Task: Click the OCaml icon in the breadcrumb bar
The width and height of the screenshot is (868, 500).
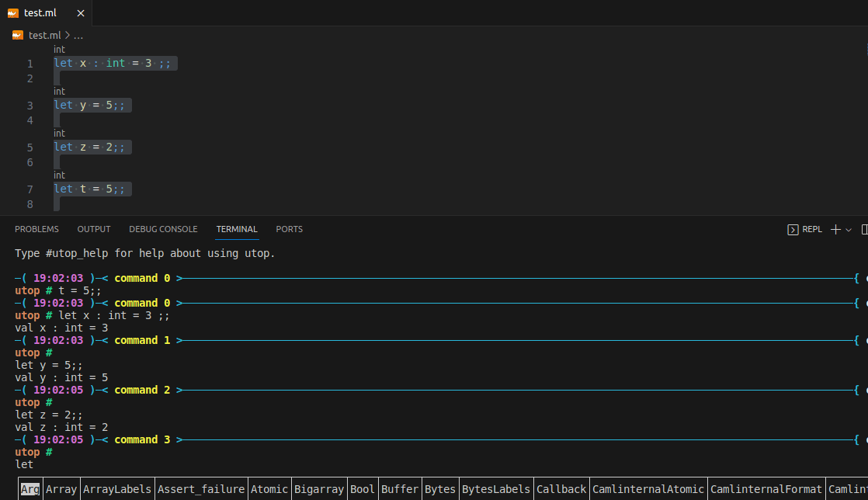Action: [x=17, y=35]
